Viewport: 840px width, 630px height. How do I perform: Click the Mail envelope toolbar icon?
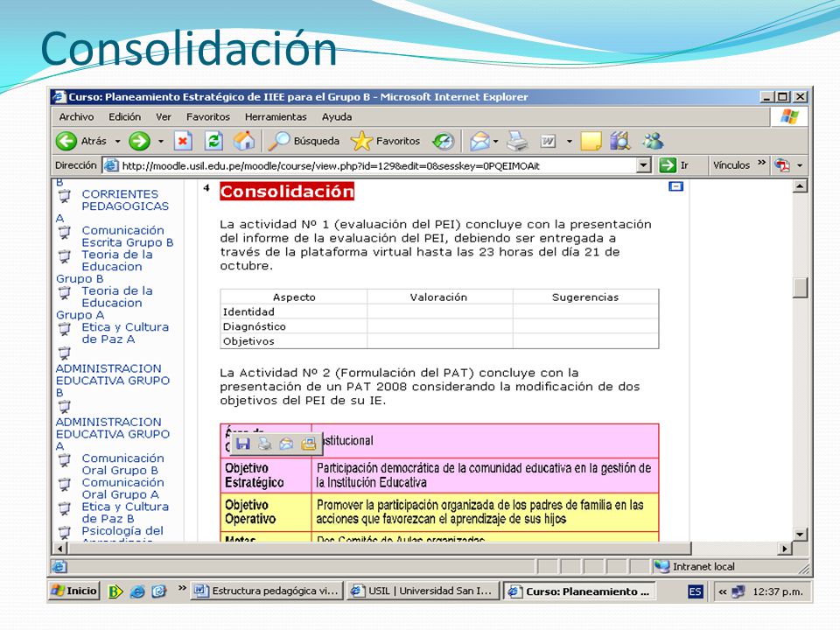479,141
